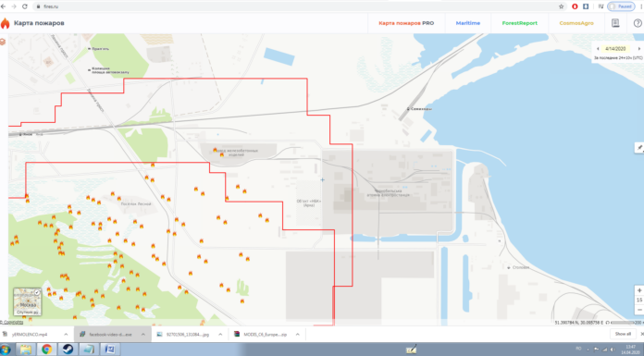Viewport: 644px width, 356px height.
Task: Open the ForestReport link
Action: [x=520, y=23]
